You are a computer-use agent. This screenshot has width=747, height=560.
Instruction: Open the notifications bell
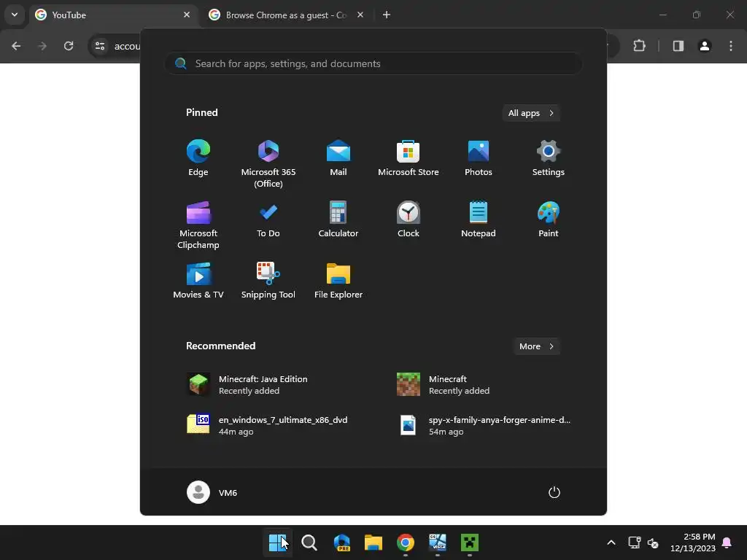click(727, 542)
